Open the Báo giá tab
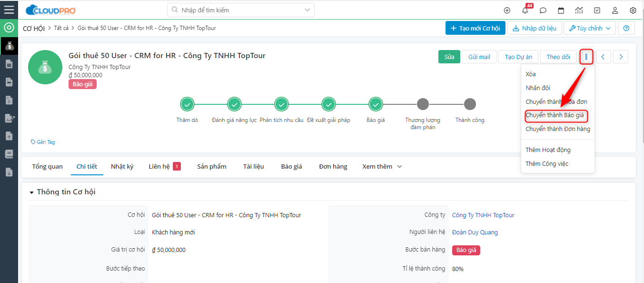Image resolution: width=644 pixels, height=283 pixels. pyautogui.click(x=292, y=166)
